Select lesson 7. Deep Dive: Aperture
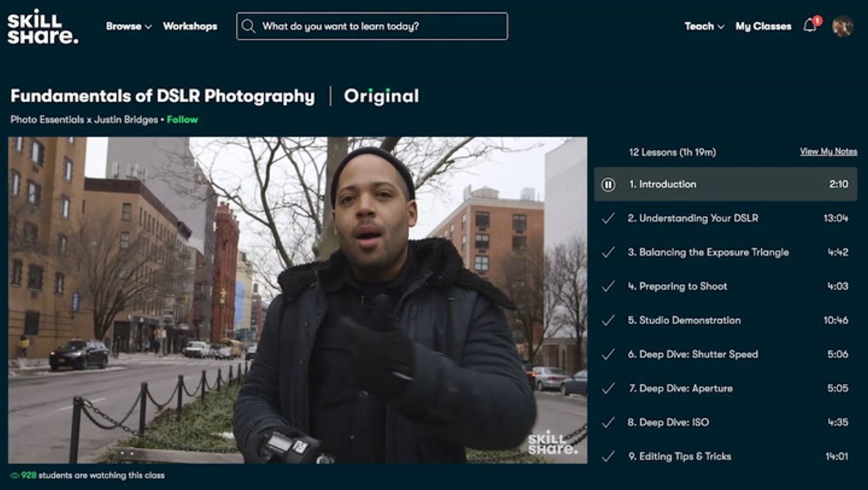This screenshot has width=868, height=490. click(725, 389)
